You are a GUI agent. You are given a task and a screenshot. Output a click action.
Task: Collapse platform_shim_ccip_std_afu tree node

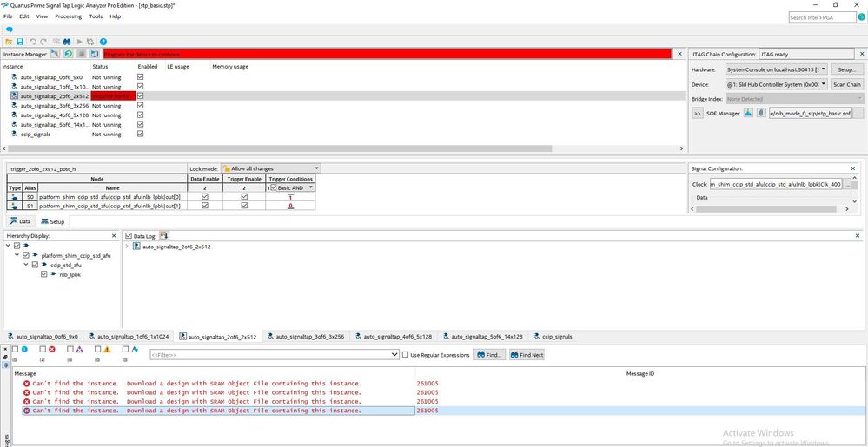click(17, 255)
